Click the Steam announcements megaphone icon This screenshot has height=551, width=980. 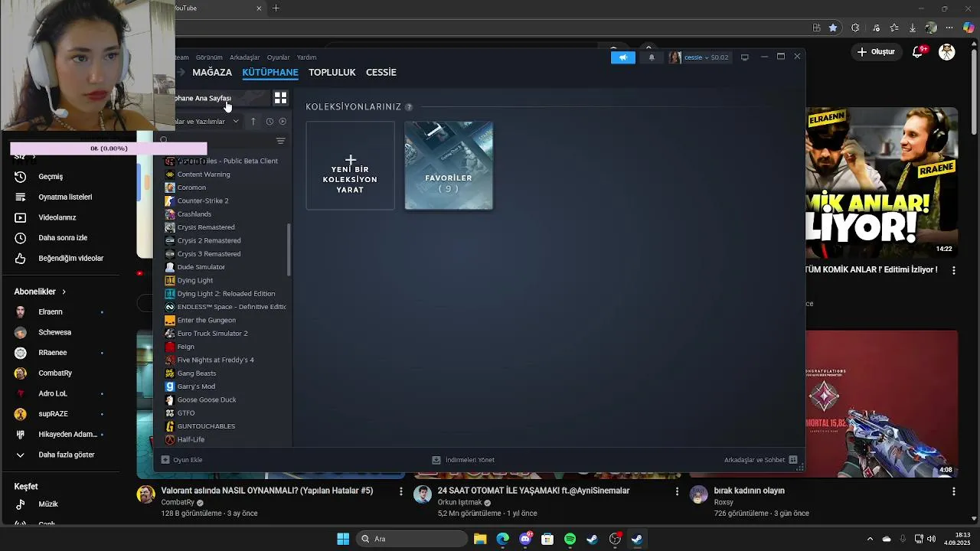[623, 57]
